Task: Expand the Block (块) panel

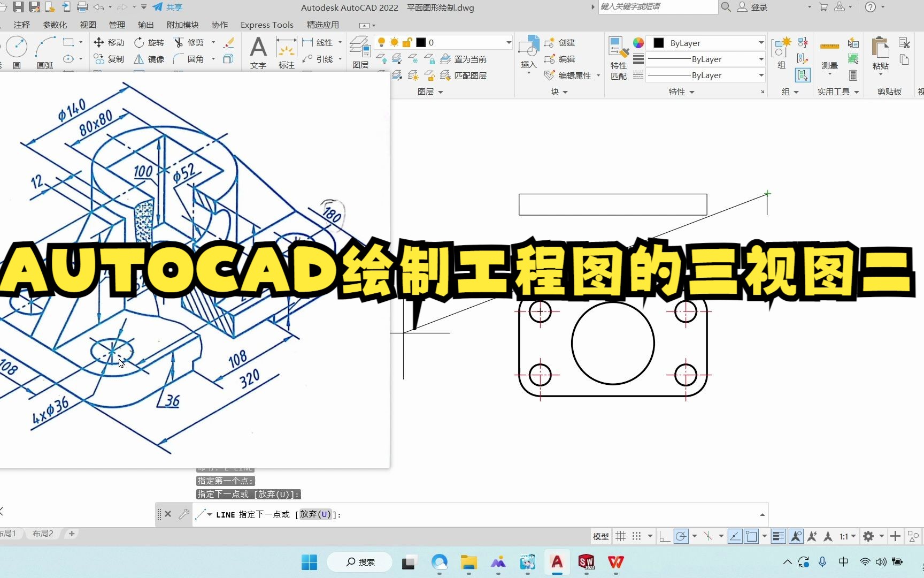Action: pos(559,92)
